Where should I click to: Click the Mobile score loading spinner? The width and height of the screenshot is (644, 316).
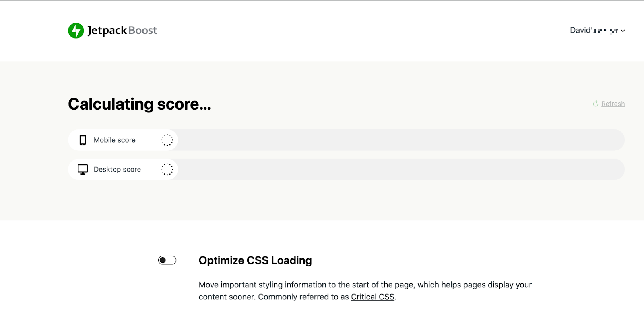pyautogui.click(x=167, y=140)
